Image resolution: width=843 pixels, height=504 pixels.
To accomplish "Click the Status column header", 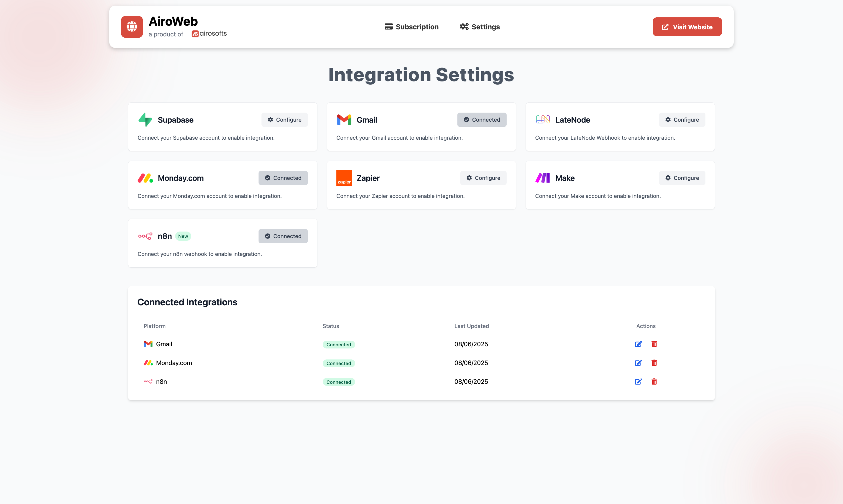I will pyautogui.click(x=331, y=326).
